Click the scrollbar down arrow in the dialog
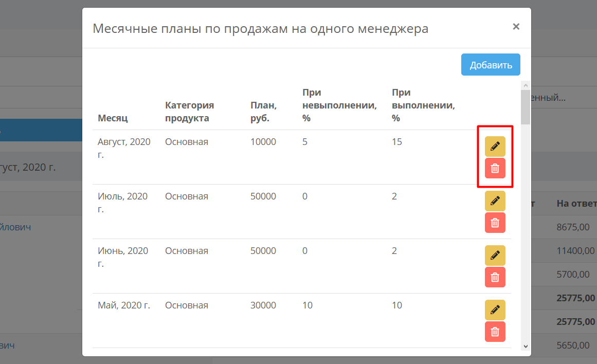The image size is (597, 364). pos(526,346)
